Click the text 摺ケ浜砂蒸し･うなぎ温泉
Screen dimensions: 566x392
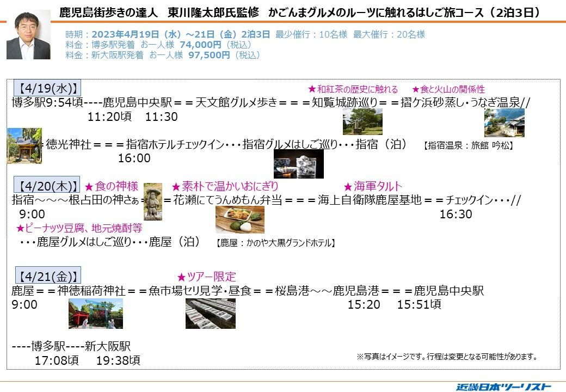(x=460, y=102)
